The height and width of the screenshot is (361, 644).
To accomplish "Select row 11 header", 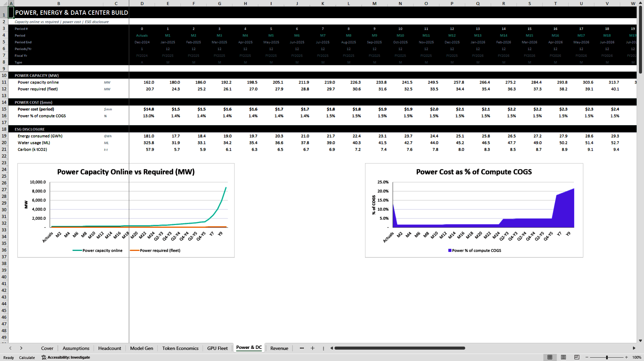I will (4, 82).
